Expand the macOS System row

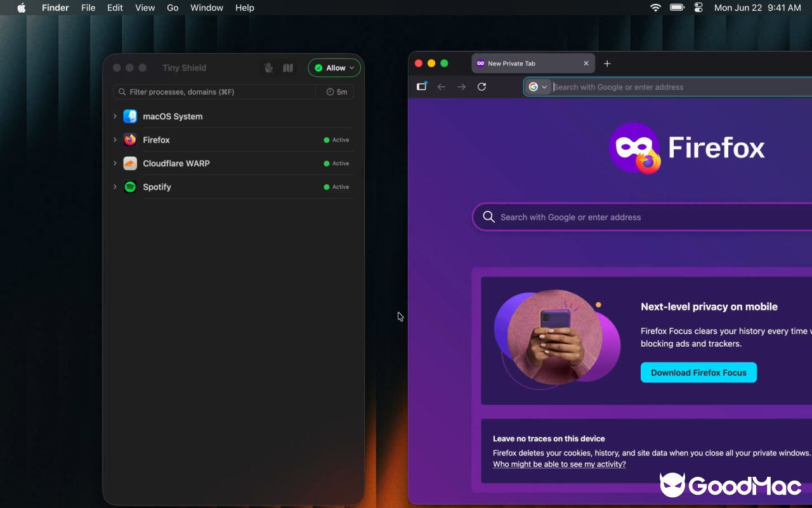(x=115, y=116)
